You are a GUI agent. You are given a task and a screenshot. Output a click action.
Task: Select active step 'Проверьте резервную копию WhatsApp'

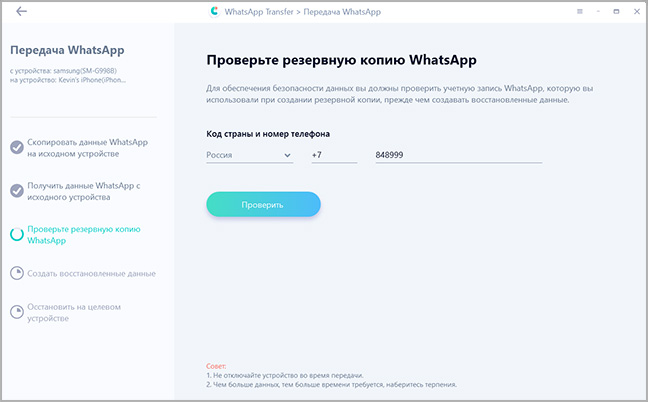tap(84, 235)
